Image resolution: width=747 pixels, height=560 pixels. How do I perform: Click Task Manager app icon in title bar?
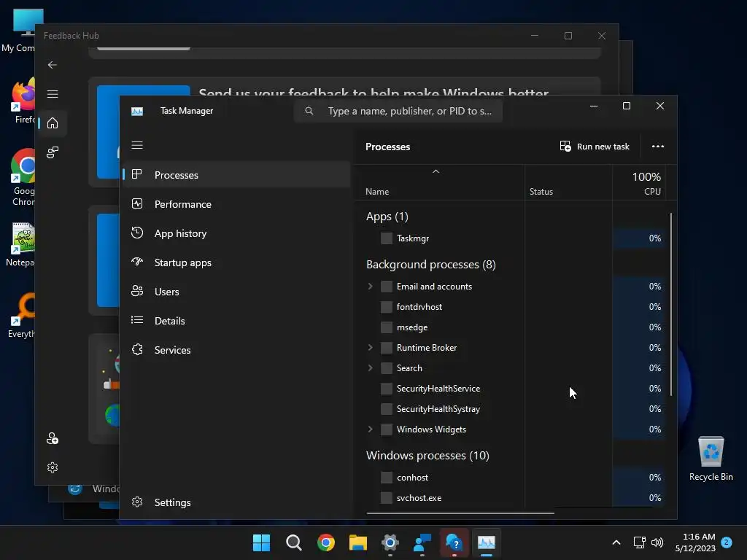(137, 111)
